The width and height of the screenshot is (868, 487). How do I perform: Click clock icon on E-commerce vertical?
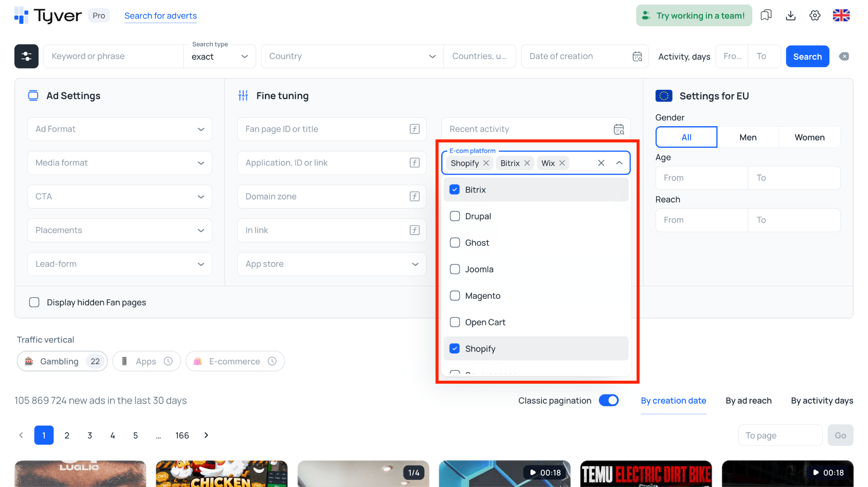pyautogui.click(x=272, y=361)
